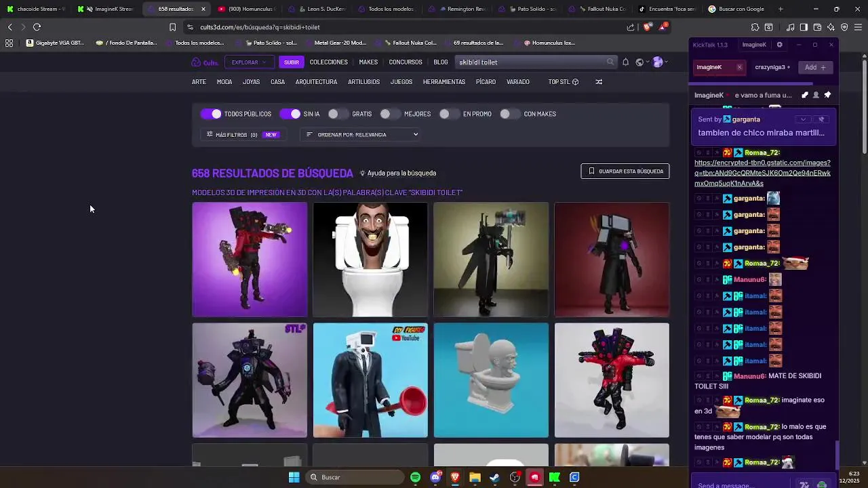Expand the pinned message chevron in KickTalk
Viewport: 868px width, 488px height.
pyautogui.click(x=804, y=119)
